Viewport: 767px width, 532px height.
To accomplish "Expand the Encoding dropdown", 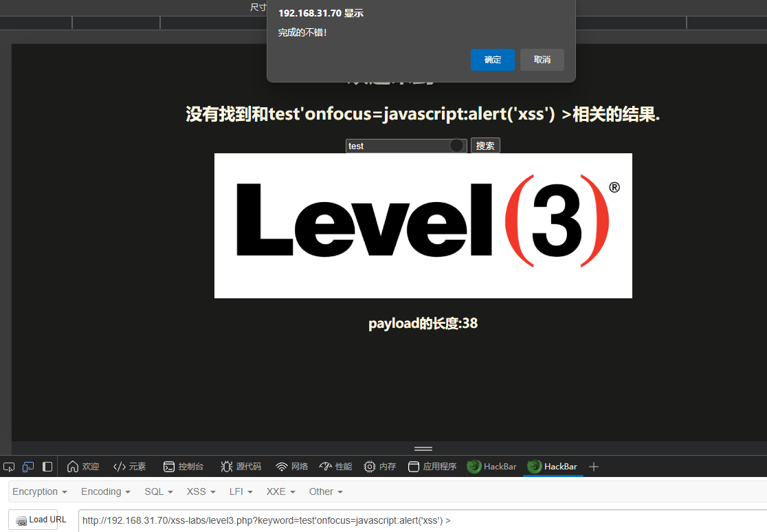I will point(106,491).
